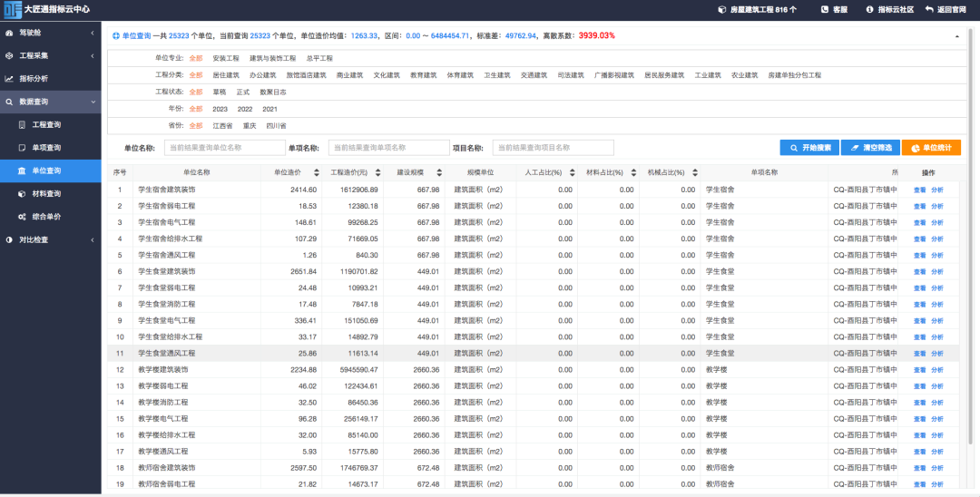Click the 清空筛选 button
Screen dimensions: 980x497
pos(870,148)
